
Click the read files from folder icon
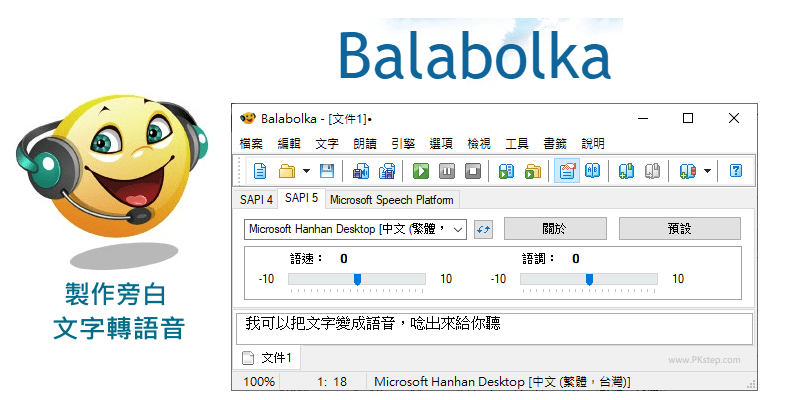533,170
